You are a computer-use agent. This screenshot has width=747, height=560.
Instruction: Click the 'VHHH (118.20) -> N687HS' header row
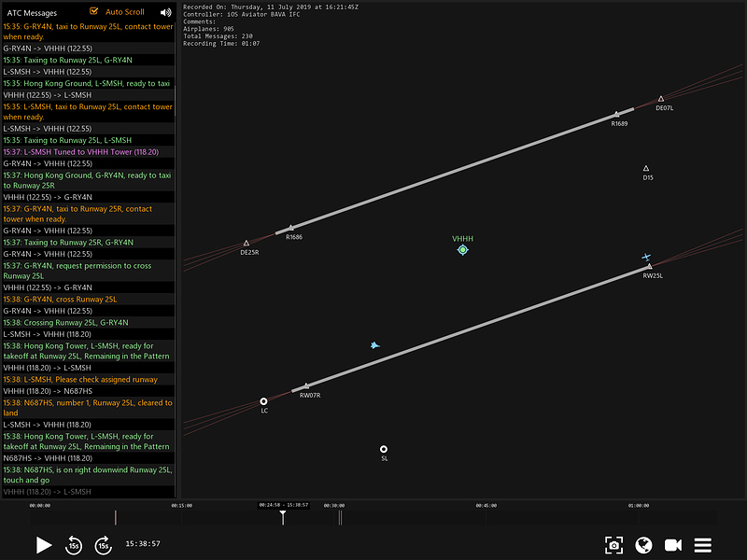pos(88,391)
